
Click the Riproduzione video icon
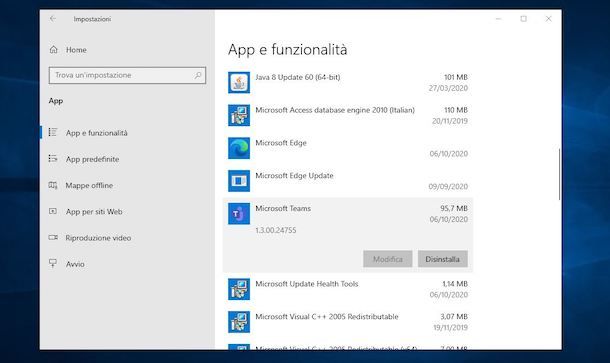53,237
